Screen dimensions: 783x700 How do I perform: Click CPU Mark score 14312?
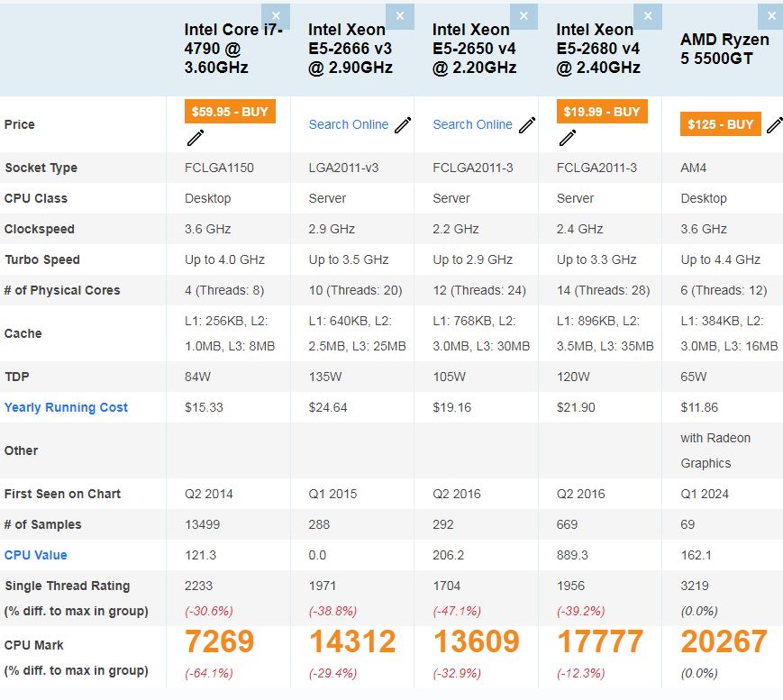pos(352,641)
